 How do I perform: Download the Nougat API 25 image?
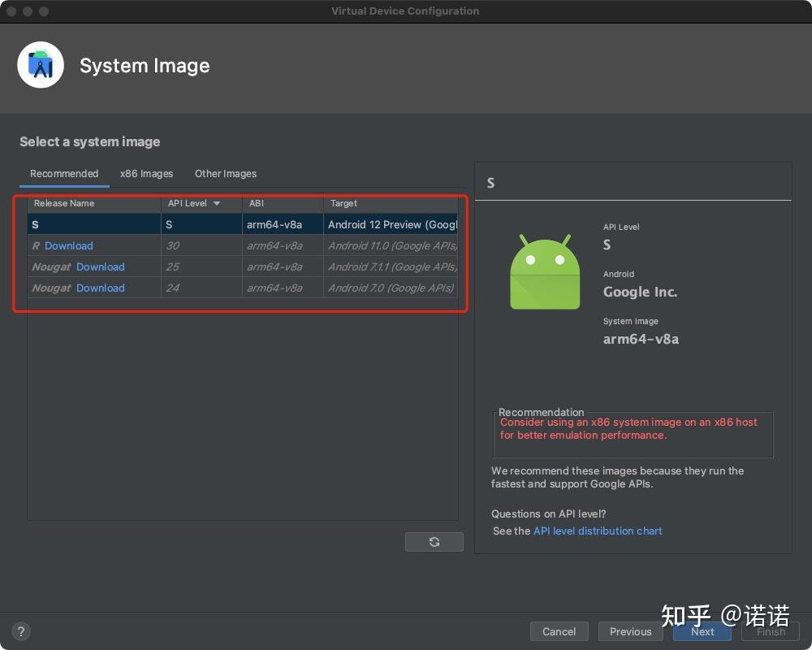tap(100, 266)
